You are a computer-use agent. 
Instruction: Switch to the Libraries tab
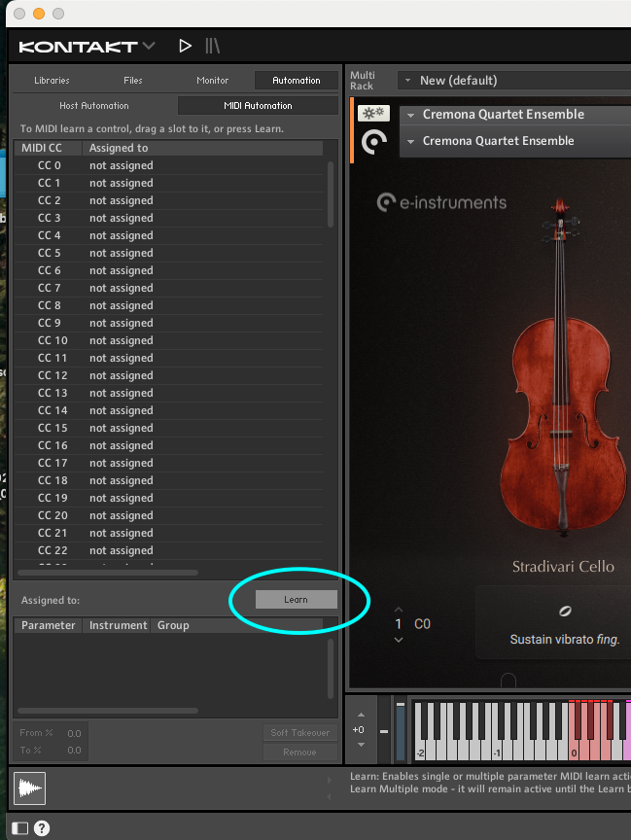point(52,81)
